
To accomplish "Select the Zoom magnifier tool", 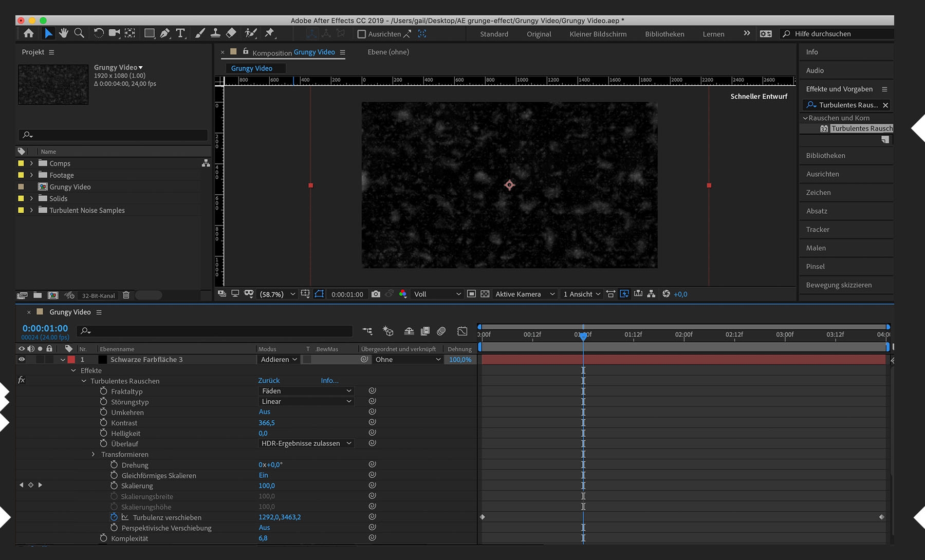I will point(79,33).
